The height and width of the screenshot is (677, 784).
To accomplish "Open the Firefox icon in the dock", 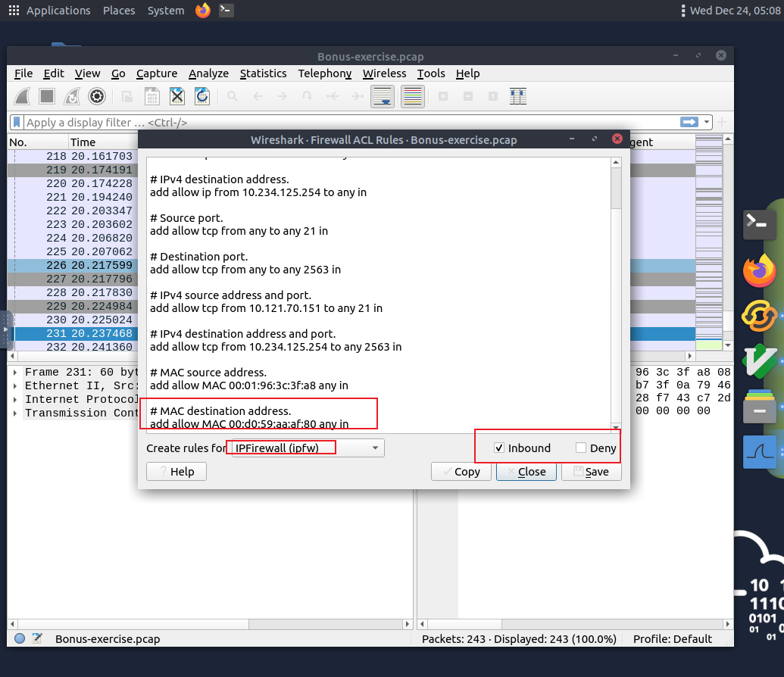I will [760, 270].
